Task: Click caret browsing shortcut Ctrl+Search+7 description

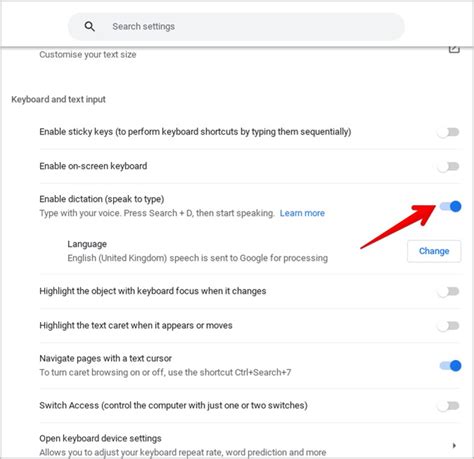Action: click(165, 372)
